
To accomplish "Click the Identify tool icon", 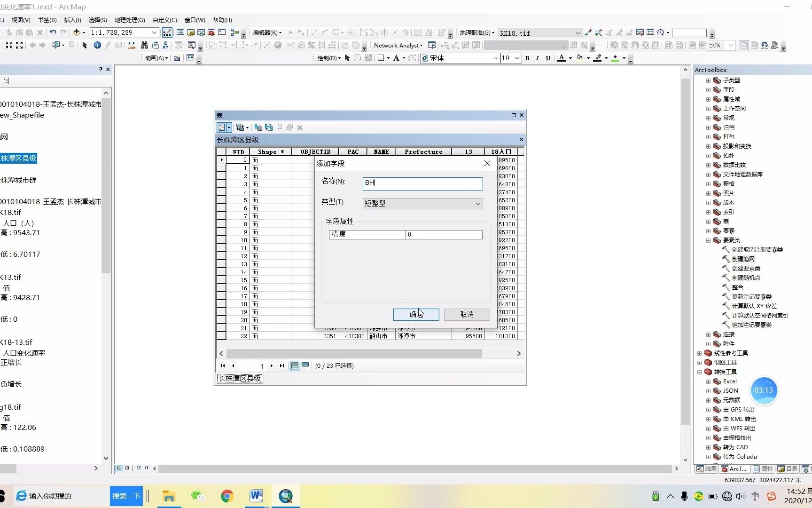I will click(97, 45).
